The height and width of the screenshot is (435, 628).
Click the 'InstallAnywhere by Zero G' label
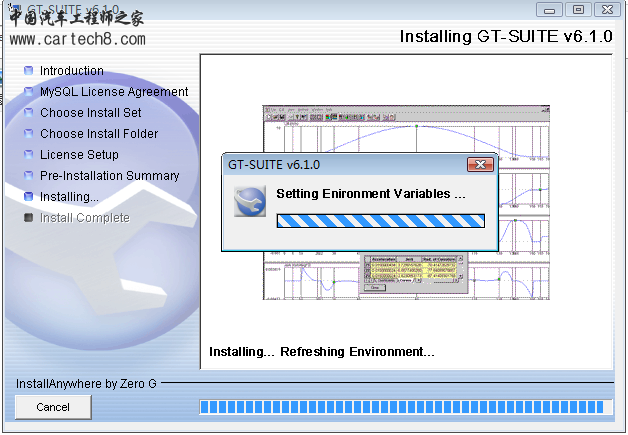click(x=86, y=384)
